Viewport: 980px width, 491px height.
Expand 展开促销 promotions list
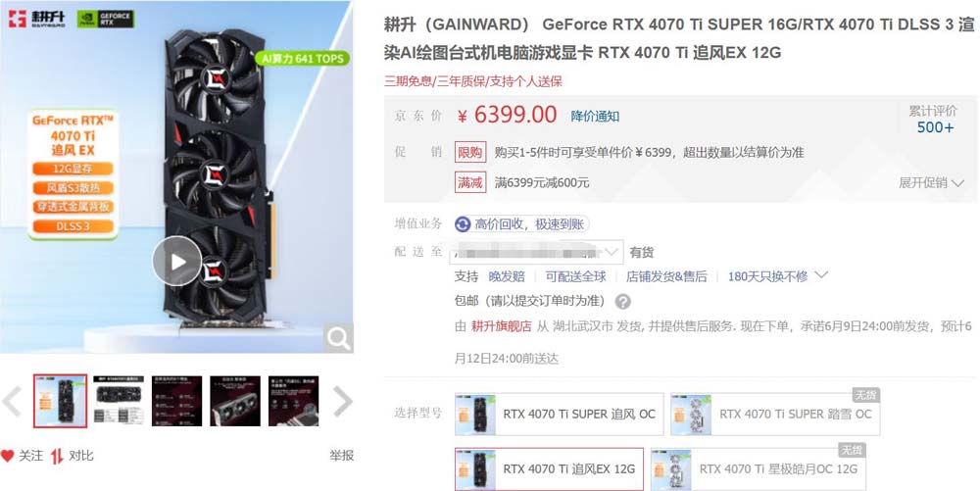click(931, 183)
